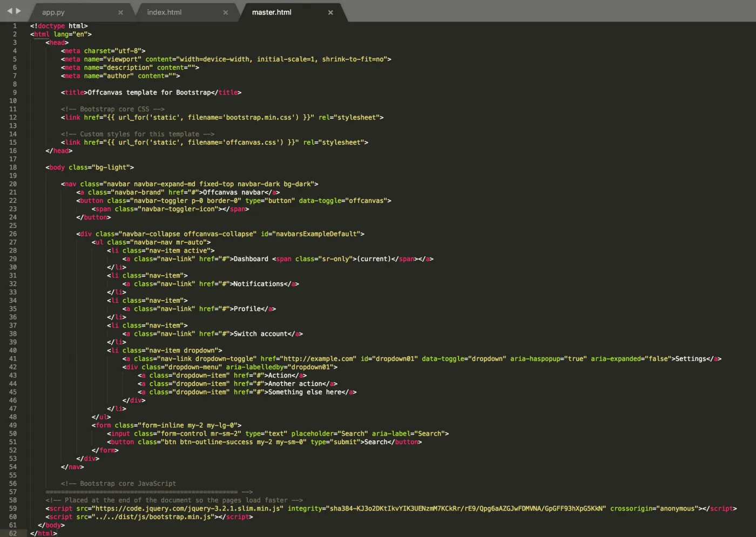
Task: Click the 'Switch account' link text in code
Action: click(261, 334)
